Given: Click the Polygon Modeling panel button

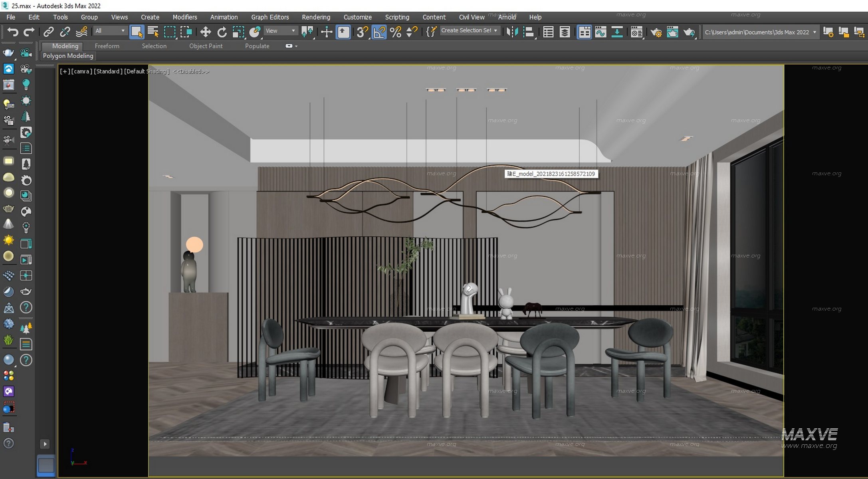Looking at the screenshot, I should (x=68, y=56).
